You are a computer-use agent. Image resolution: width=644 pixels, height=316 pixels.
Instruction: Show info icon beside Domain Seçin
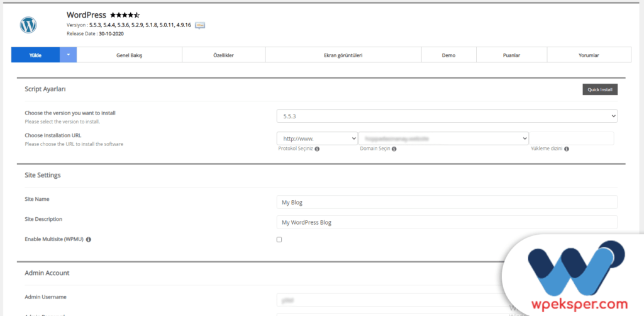[x=394, y=149]
